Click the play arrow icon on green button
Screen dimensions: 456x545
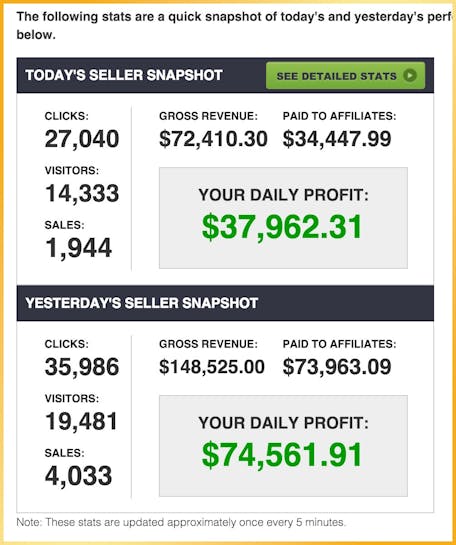(410, 75)
